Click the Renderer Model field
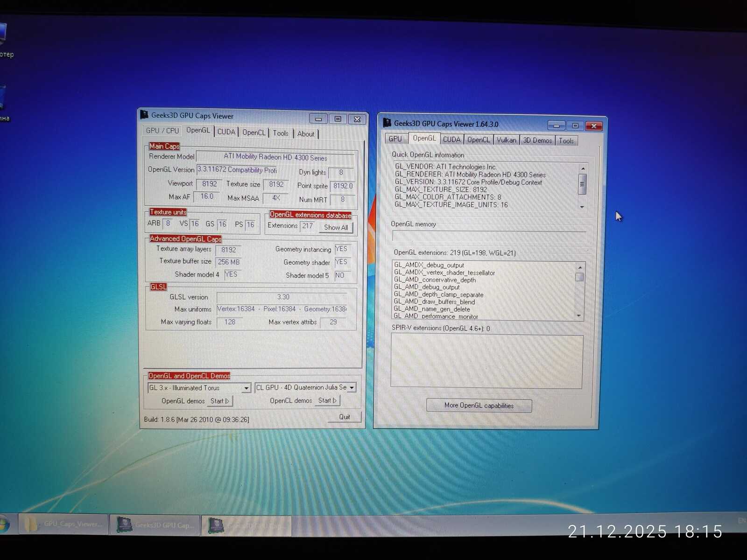 point(276,157)
